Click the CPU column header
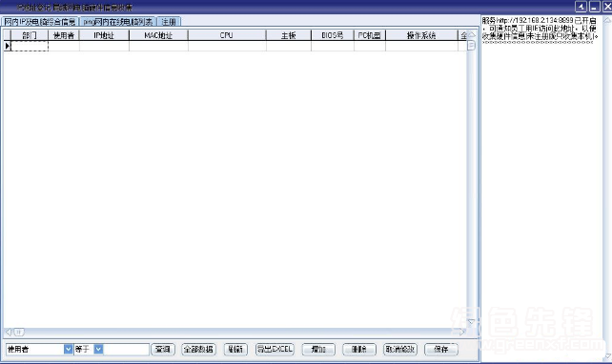The height and width of the screenshot is (364, 612). click(x=227, y=35)
